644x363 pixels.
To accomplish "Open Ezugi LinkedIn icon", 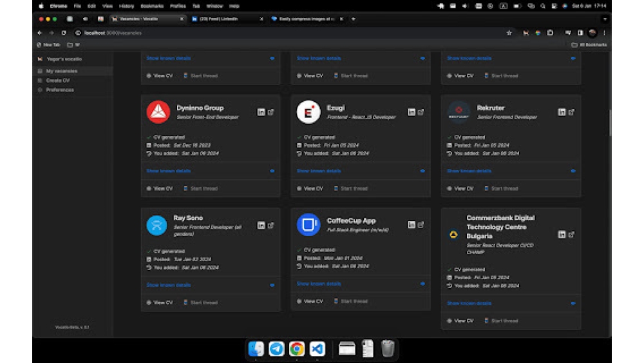I will pos(412,112).
